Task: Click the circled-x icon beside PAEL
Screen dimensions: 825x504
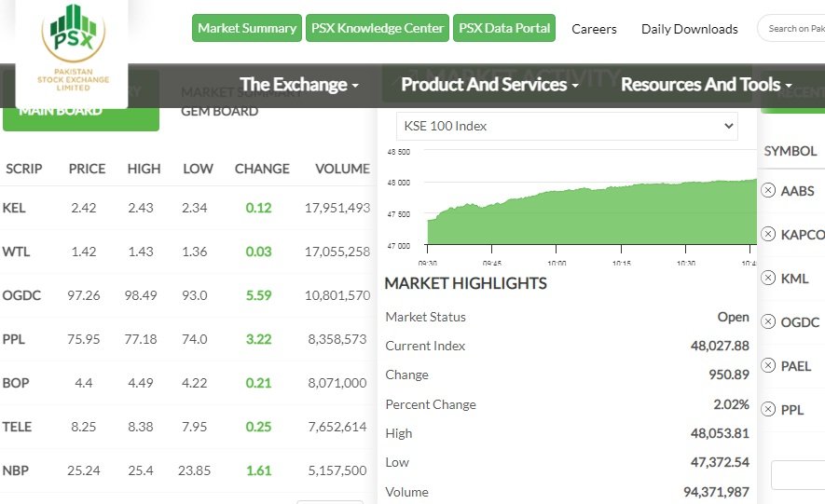Action: coord(768,365)
